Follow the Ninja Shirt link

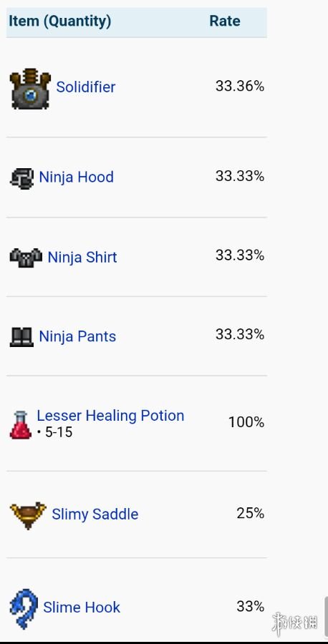[x=82, y=257]
